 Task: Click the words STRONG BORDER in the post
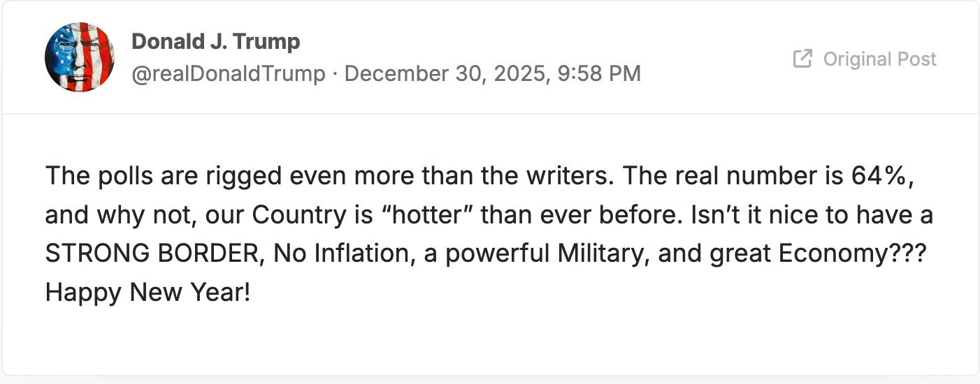pyautogui.click(x=153, y=254)
